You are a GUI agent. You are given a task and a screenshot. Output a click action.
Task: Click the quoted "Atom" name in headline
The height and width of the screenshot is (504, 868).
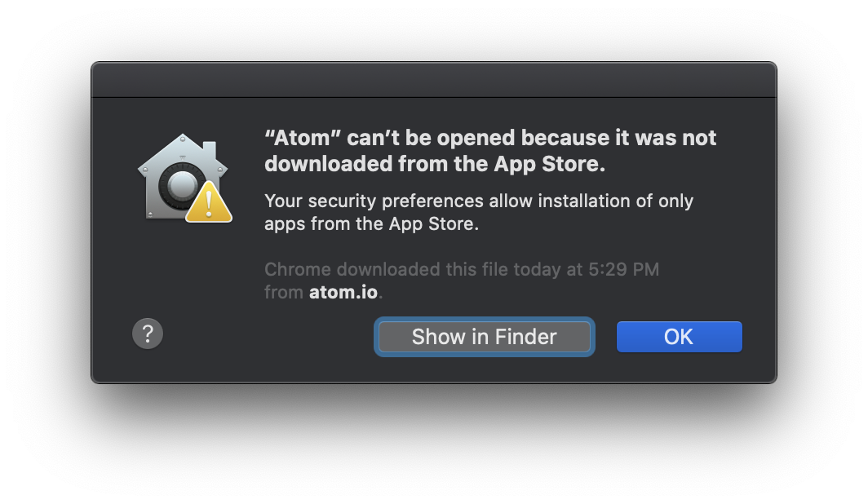[x=303, y=138]
